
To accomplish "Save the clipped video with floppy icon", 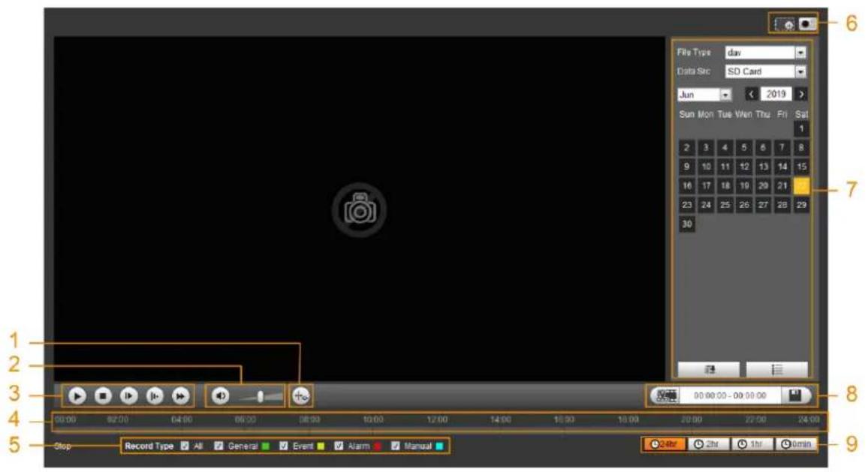I will click(795, 395).
